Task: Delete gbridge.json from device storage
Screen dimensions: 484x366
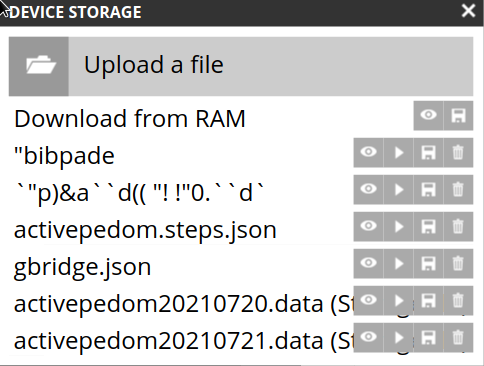Action: point(458,264)
